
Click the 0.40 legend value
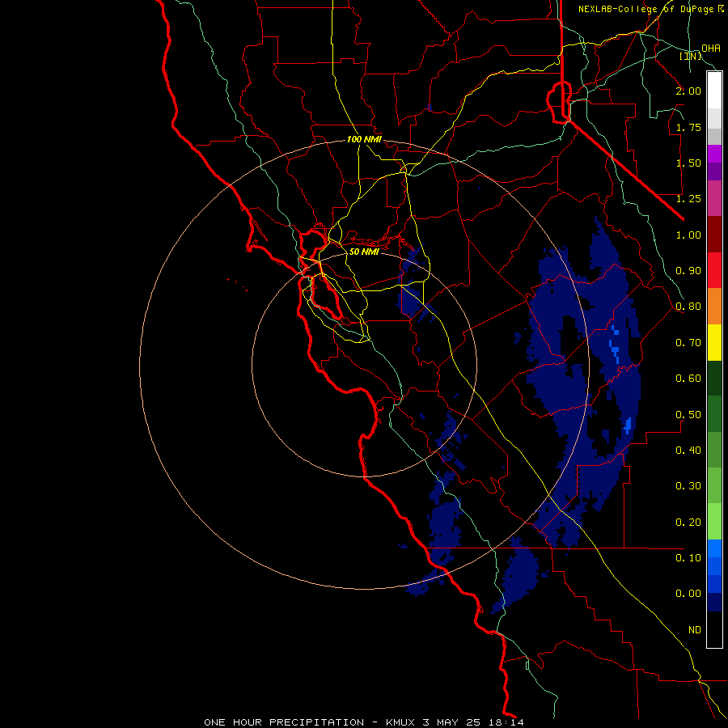[688, 451]
